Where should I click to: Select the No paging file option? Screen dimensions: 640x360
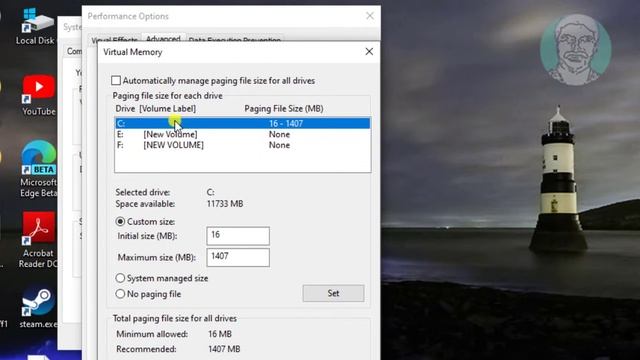(120, 294)
